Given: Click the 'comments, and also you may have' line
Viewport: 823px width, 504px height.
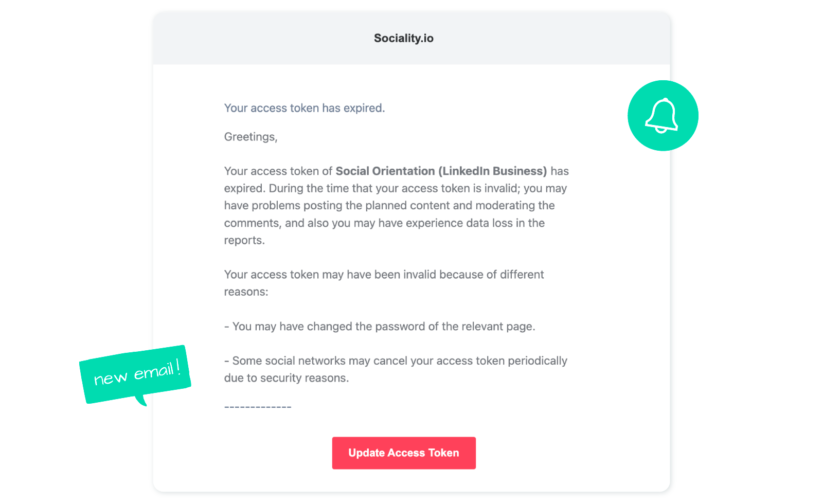Looking at the screenshot, I should (x=384, y=223).
